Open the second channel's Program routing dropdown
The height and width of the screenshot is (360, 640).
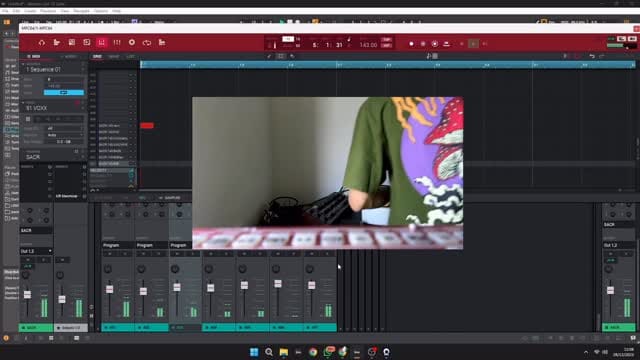[x=151, y=245]
